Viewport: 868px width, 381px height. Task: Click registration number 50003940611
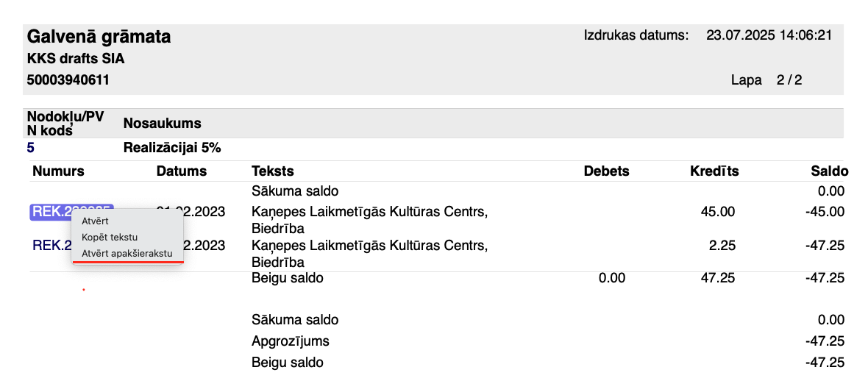click(68, 79)
